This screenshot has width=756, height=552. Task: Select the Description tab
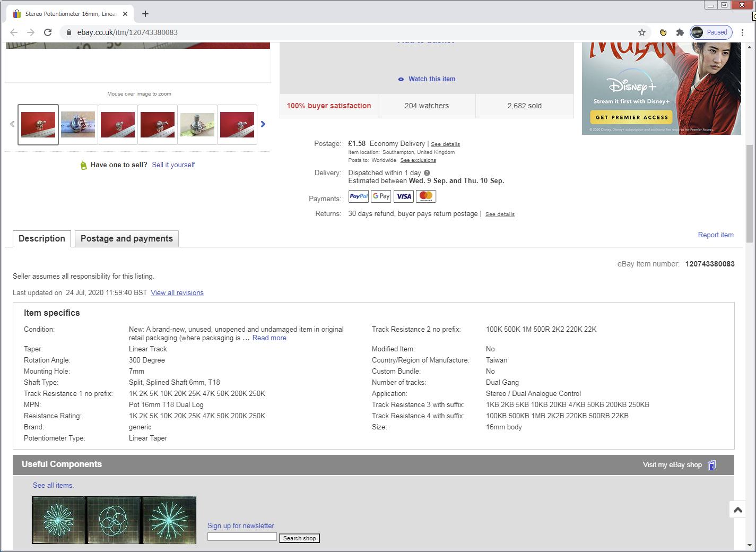42,238
